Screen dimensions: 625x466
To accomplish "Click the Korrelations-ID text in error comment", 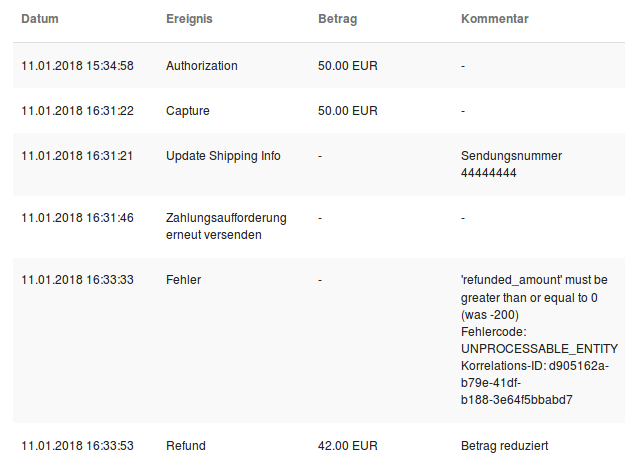I will (535, 383).
